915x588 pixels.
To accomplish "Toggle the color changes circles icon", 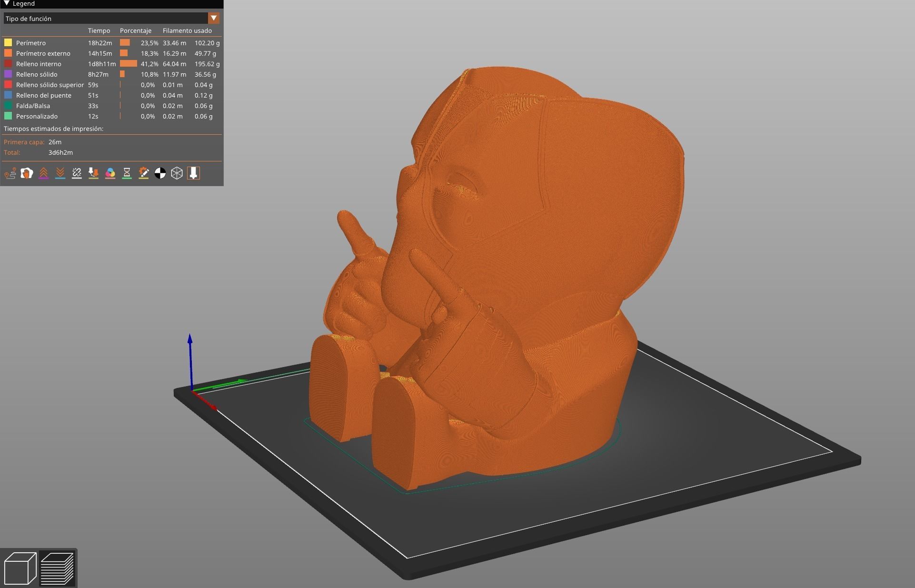I will [x=110, y=173].
